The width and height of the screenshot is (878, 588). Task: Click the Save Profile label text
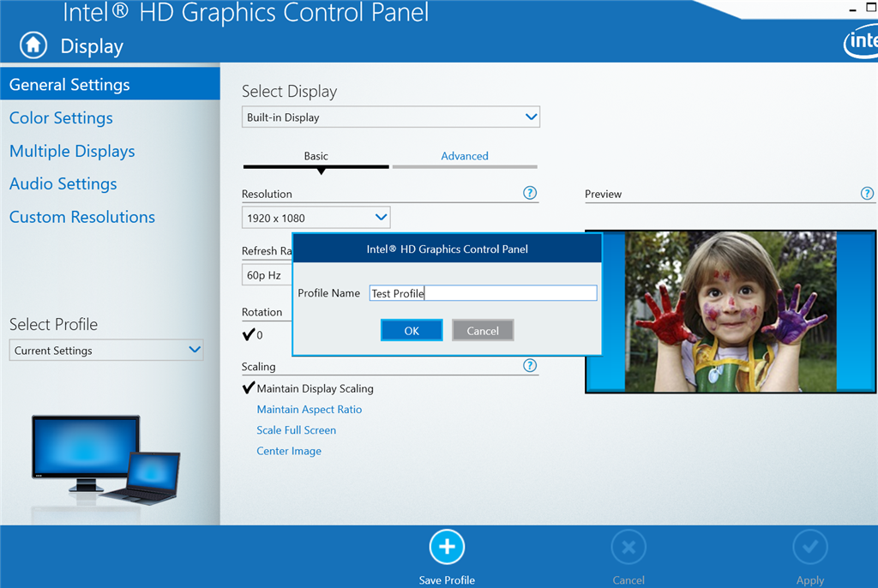click(x=447, y=580)
